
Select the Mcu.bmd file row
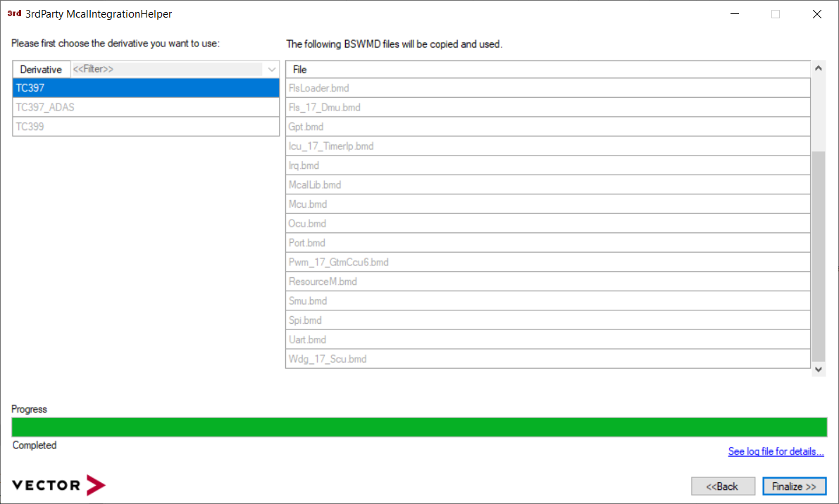[x=547, y=204]
